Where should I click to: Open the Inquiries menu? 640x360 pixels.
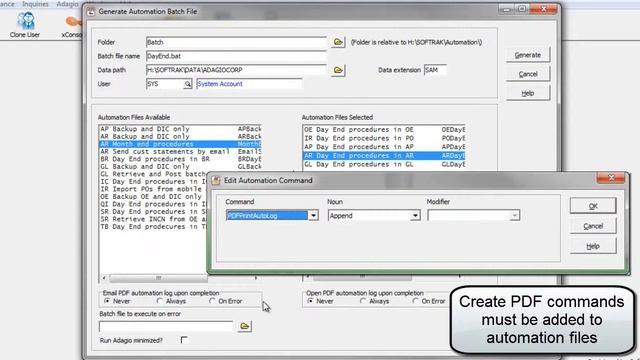click(35, 4)
